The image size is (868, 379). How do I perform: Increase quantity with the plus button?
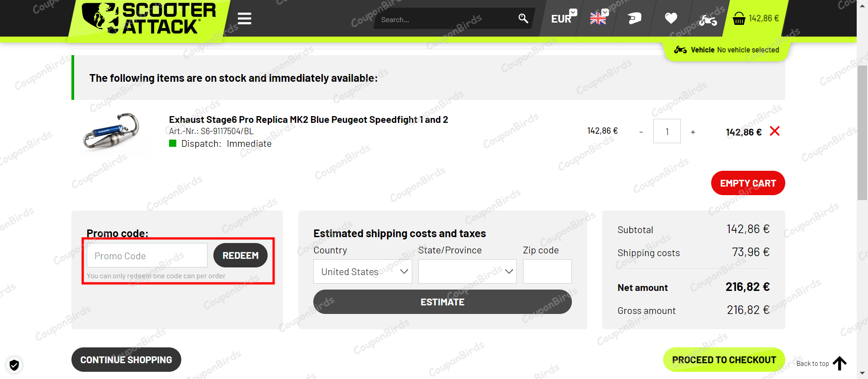693,132
